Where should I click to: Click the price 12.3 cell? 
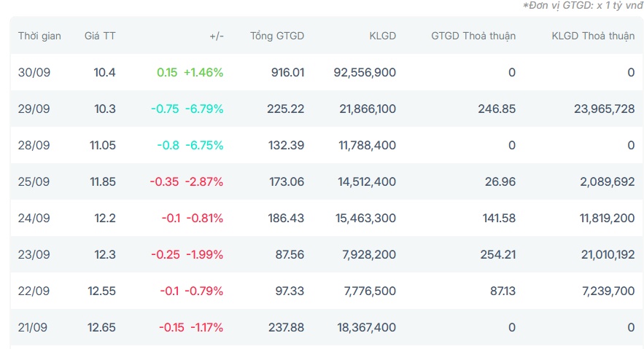[105, 255]
